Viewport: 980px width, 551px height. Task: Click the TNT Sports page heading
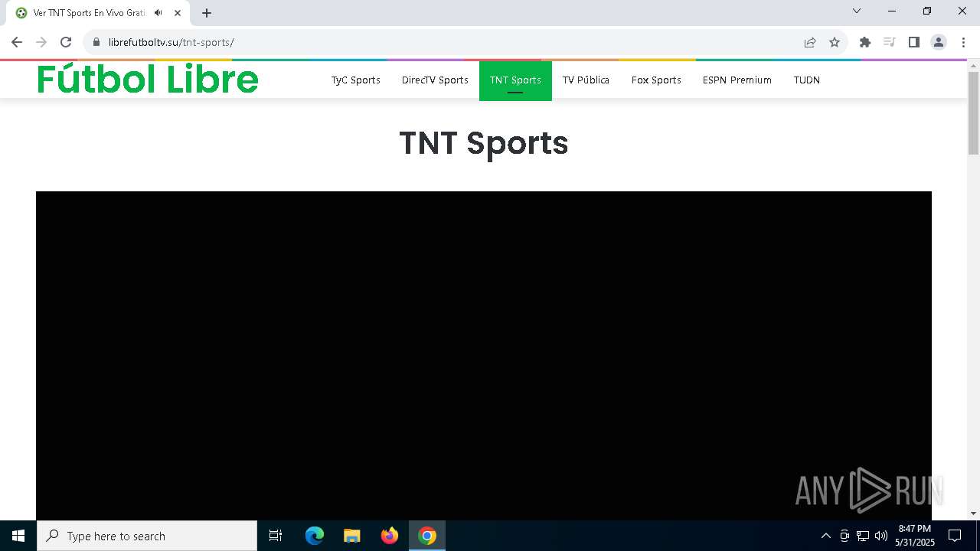click(x=484, y=143)
